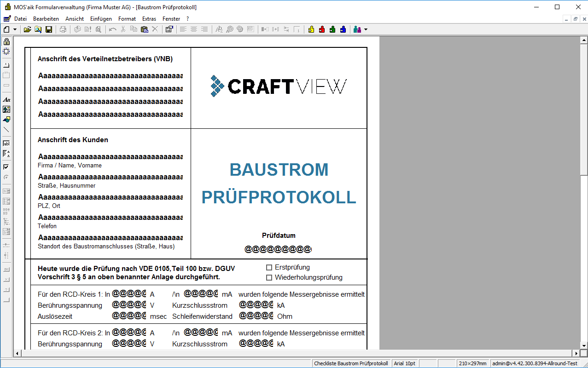Check the Erstprüfung checkbox
Screen dimensions: 588x368
pyautogui.click(x=269, y=267)
